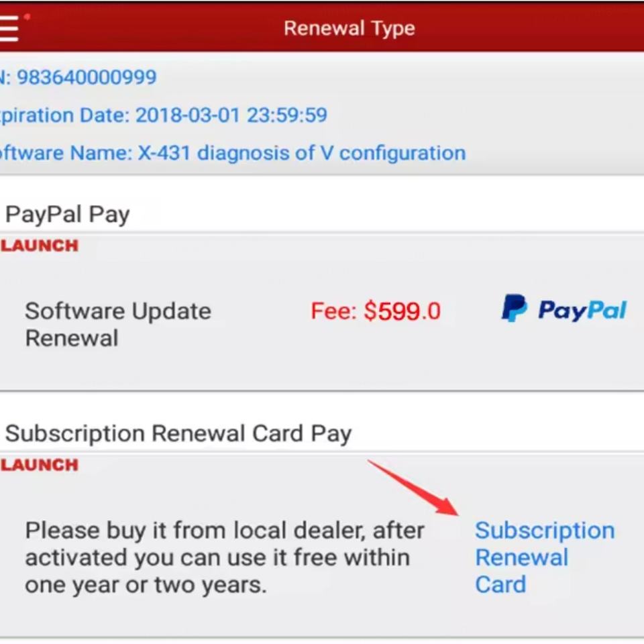Open the hamburger menu icon
This screenshot has height=644, width=644.
[x=9, y=28]
